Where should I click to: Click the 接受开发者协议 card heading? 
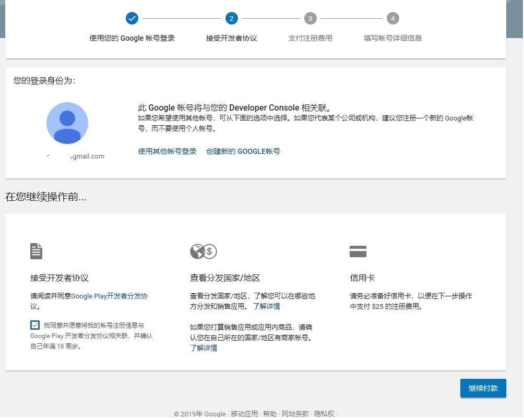[x=59, y=278]
